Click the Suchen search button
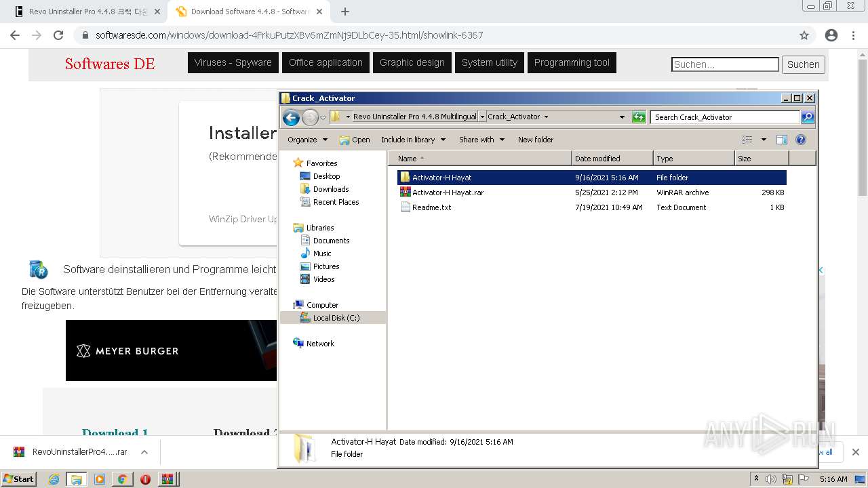 (x=804, y=64)
